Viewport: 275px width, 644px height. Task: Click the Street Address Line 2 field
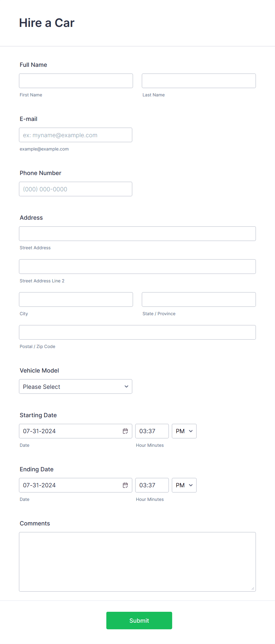pos(137,266)
